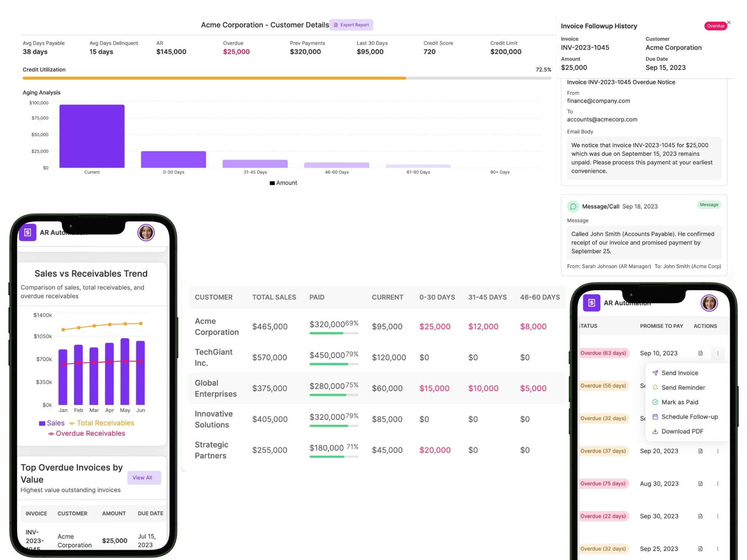Image resolution: width=747 pixels, height=560 pixels.
Task: Click the View All button for overdue invoices
Action: (x=143, y=477)
